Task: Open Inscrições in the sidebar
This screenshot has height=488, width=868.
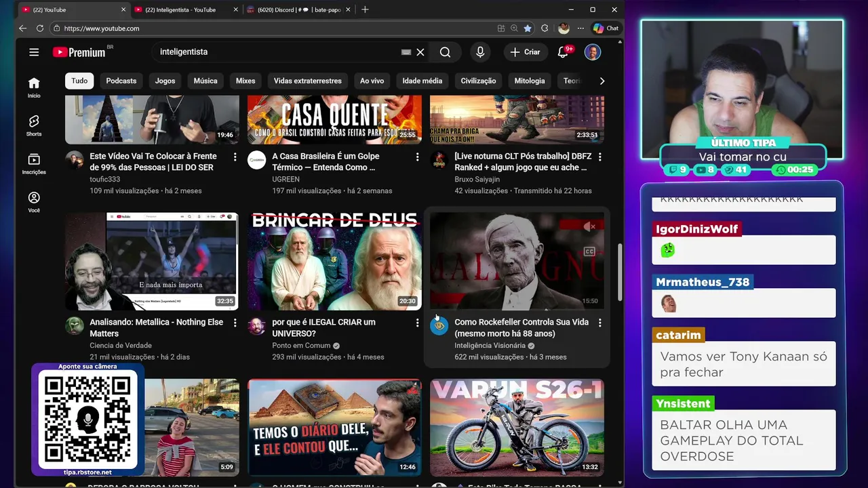Action: [x=34, y=163]
